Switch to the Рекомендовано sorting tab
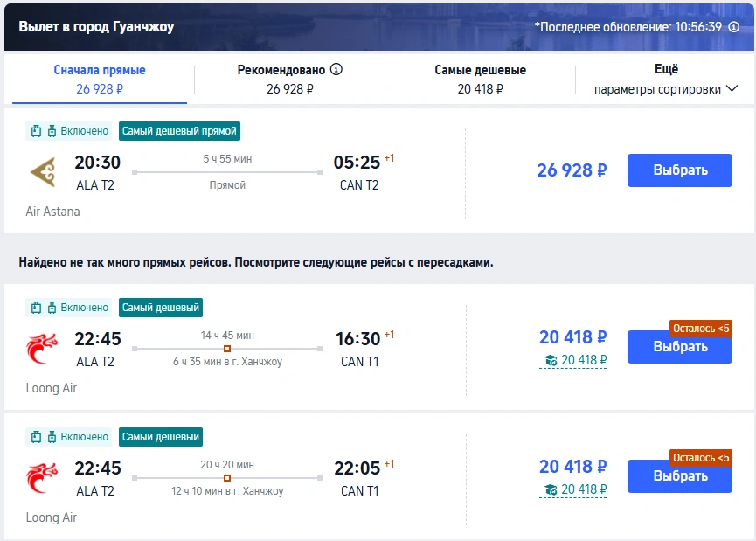Viewport: 756px width, 541px height. point(290,79)
